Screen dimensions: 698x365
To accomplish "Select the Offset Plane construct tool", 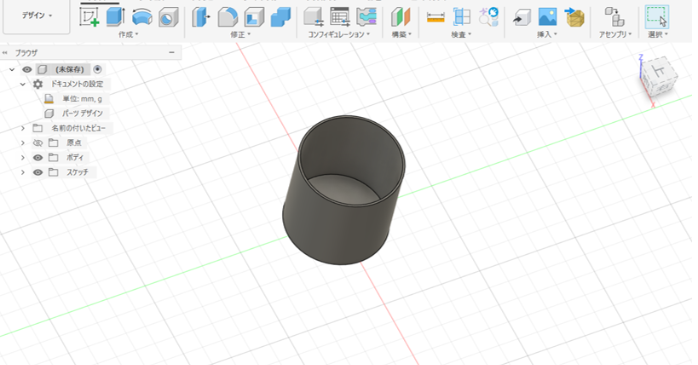I will [401, 17].
